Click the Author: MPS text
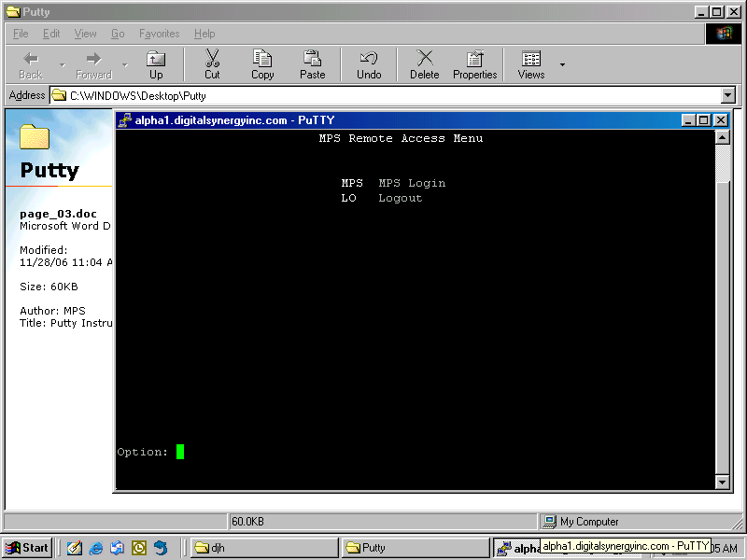This screenshot has height=560, width=747. click(x=52, y=311)
